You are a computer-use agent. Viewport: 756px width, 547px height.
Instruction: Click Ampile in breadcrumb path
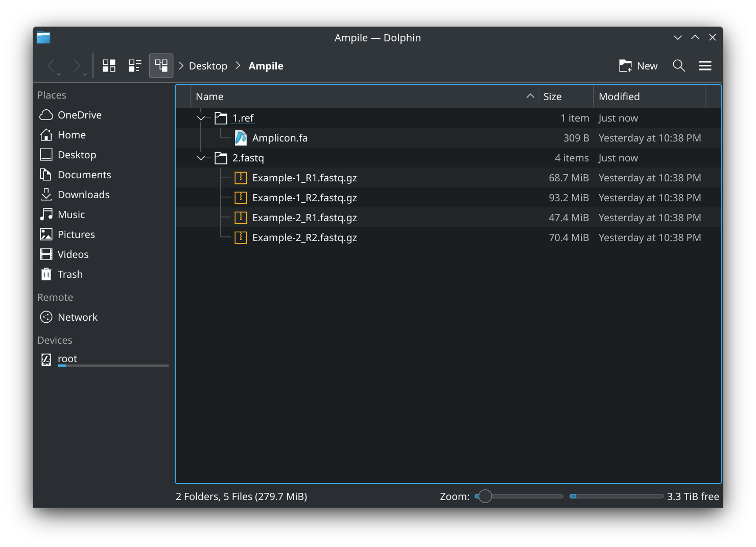(x=266, y=66)
